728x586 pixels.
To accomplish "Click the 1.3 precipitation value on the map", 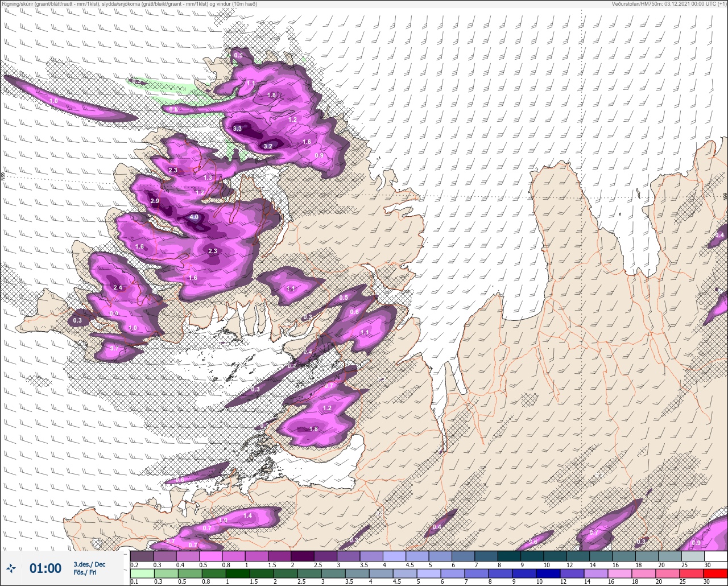I will (x=208, y=178).
